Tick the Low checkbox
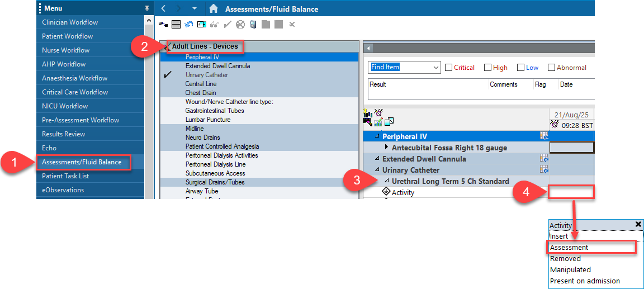 tap(520, 68)
